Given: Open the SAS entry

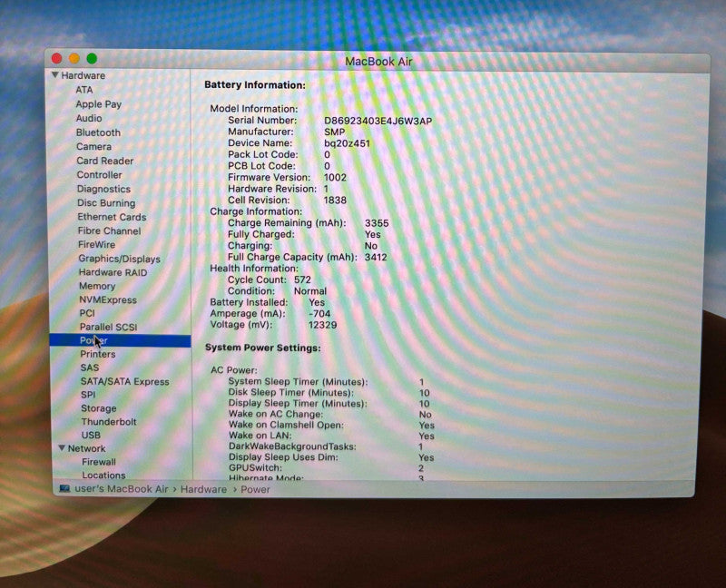Looking at the screenshot, I should tap(90, 367).
